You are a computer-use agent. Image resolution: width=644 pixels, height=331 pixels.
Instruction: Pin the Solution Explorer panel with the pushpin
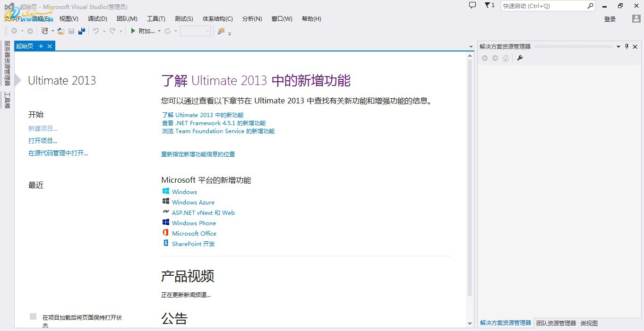627,46
